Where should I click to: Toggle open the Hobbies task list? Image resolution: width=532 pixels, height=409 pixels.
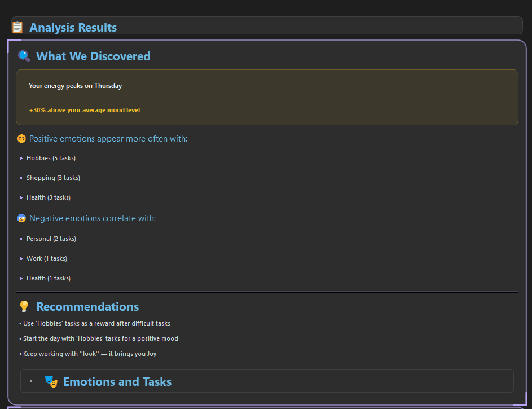(x=51, y=158)
